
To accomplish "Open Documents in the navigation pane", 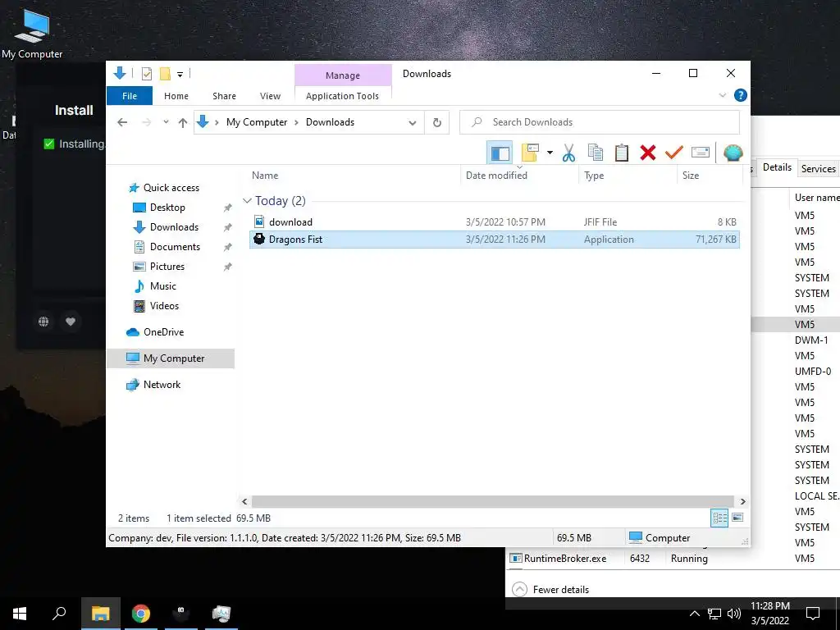I will (x=175, y=247).
